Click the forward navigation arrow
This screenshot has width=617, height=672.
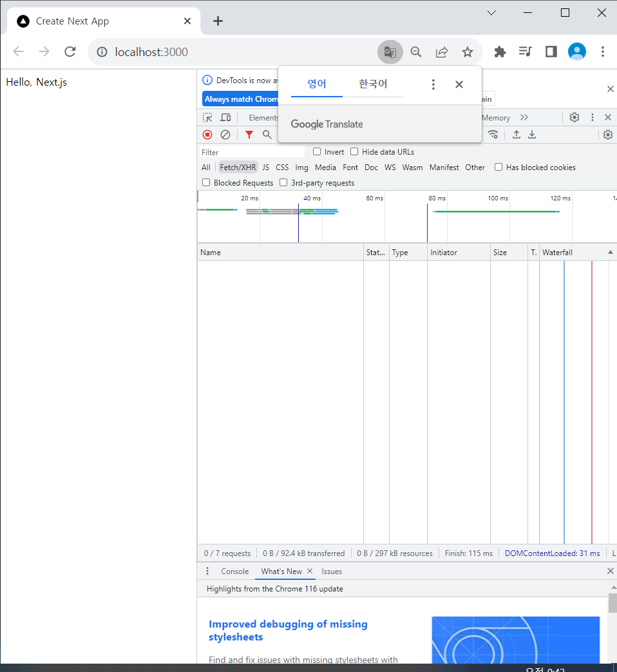[x=44, y=52]
